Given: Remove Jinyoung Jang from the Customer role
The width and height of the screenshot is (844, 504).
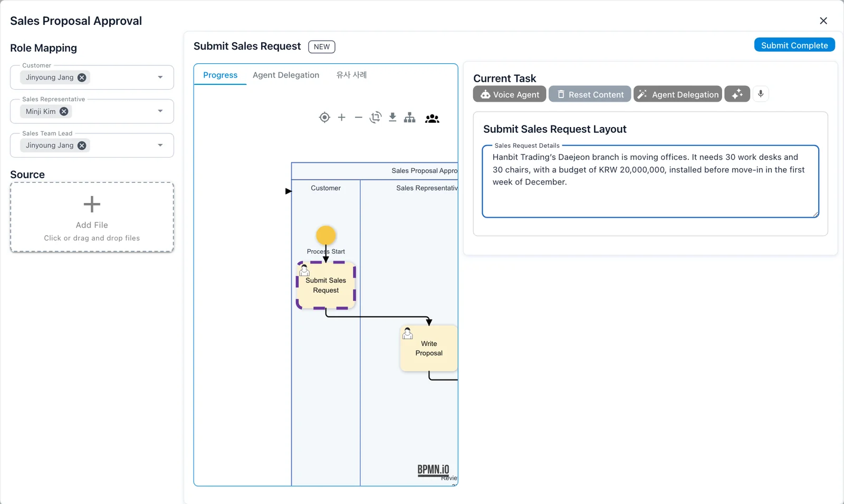Looking at the screenshot, I should point(82,77).
